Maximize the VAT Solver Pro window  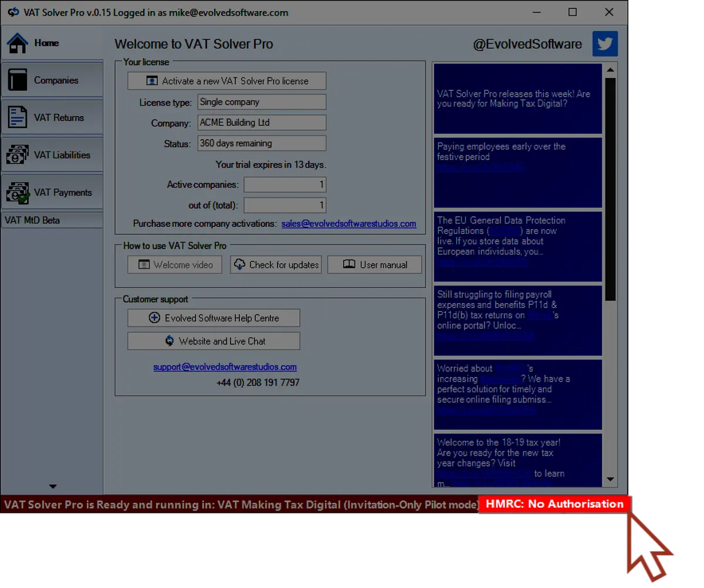click(573, 12)
